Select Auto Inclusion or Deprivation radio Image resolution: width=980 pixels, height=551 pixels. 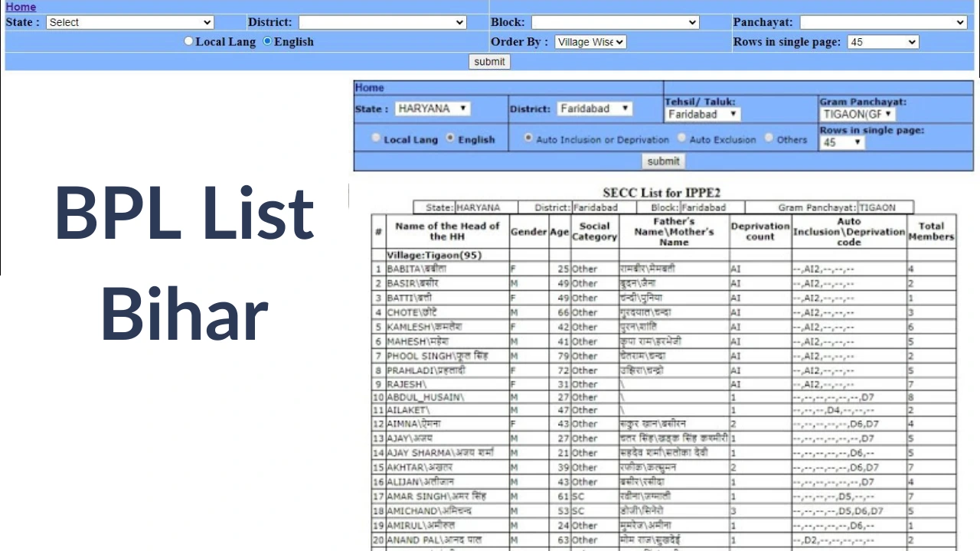click(528, 139)
